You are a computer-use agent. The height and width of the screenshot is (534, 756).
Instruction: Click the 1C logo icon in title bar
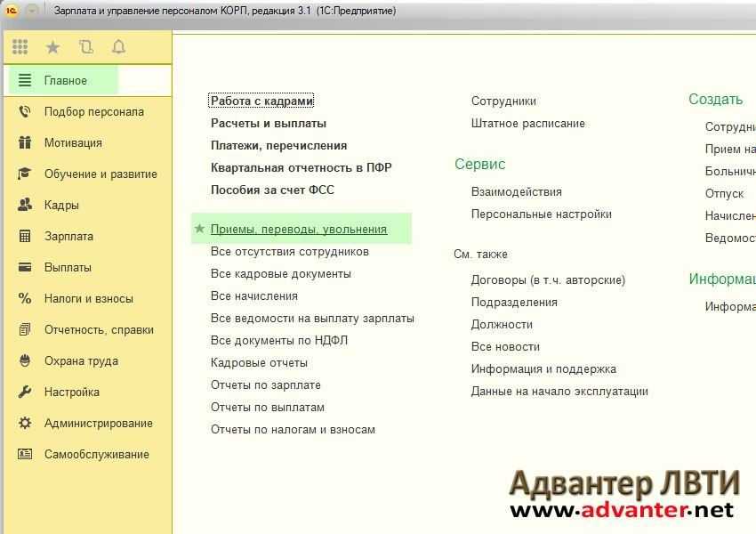(11, 10)
